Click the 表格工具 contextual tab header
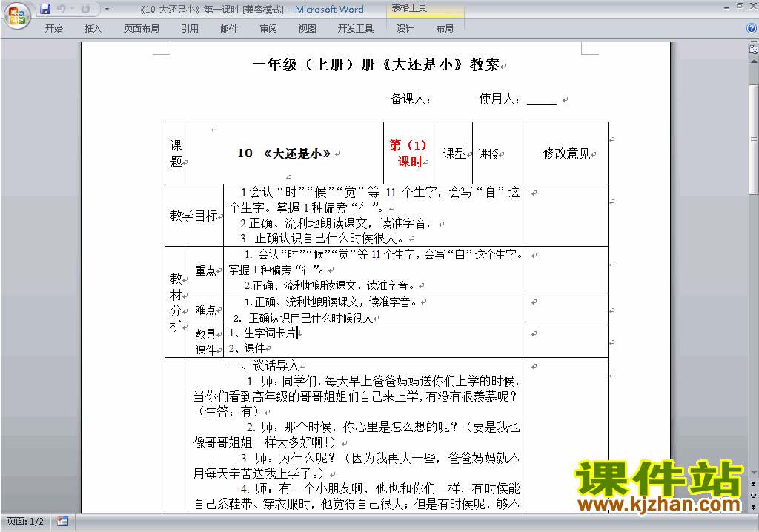 pos(409,8)
